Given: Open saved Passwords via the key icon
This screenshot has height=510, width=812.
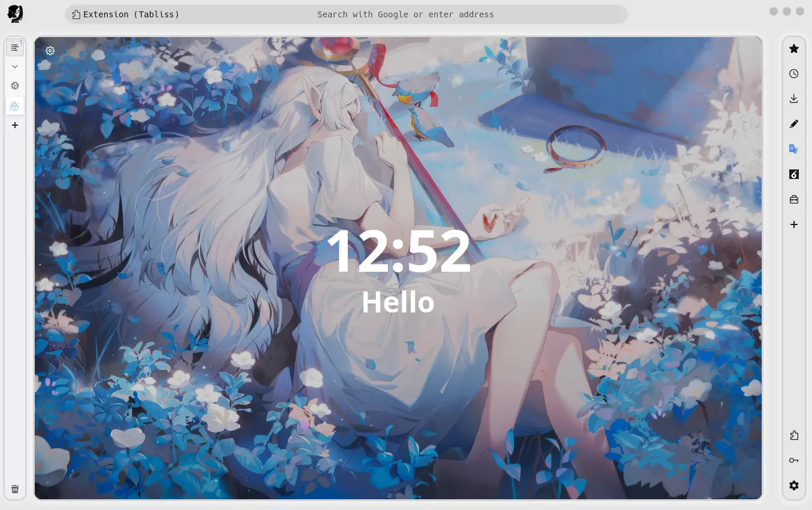Looking at the screenshot, I should coord(793,460).
